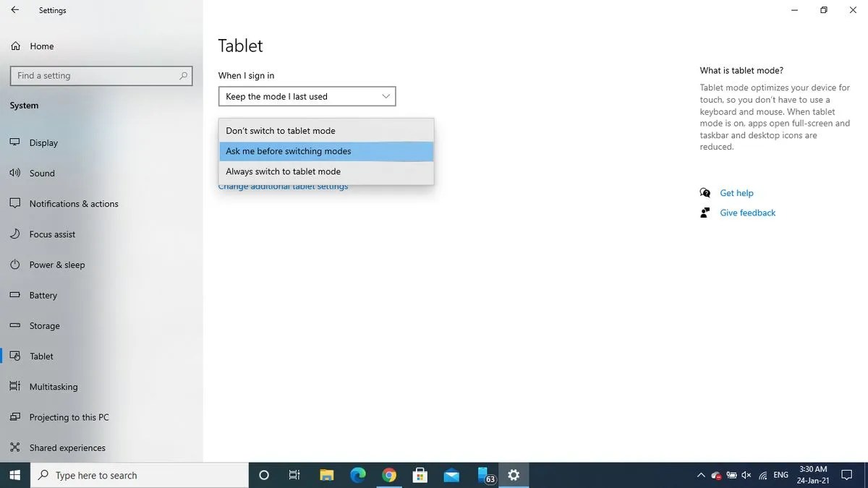The image size is (868, 488).
Task: Open the When I sign in dropdown
Action: pyautogui.click(x=306, y=95)
